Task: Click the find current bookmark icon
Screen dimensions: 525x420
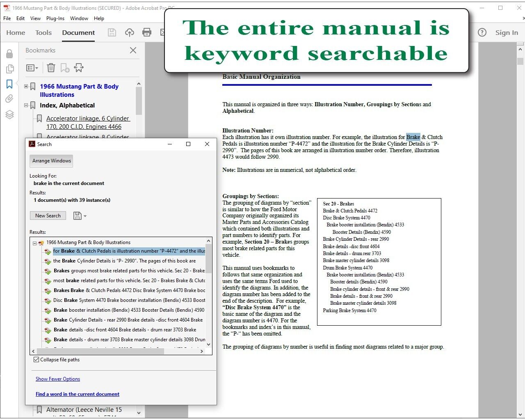Action: coord(79,68)
